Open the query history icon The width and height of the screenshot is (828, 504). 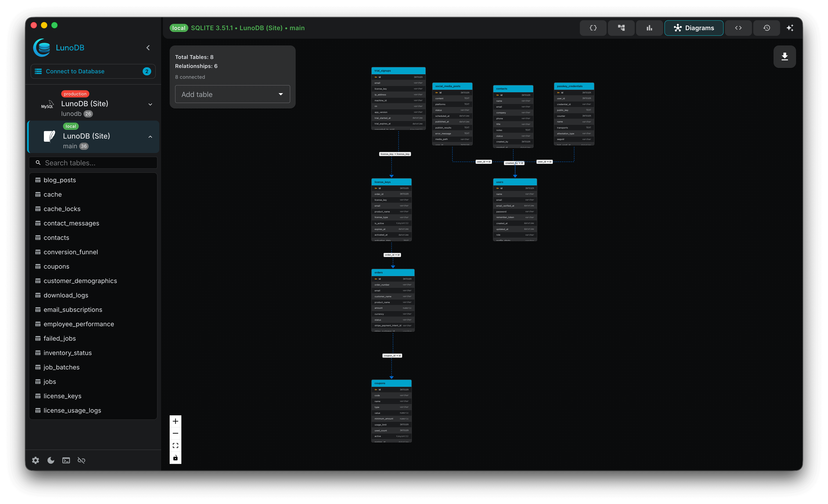click(x=767, y=28)
